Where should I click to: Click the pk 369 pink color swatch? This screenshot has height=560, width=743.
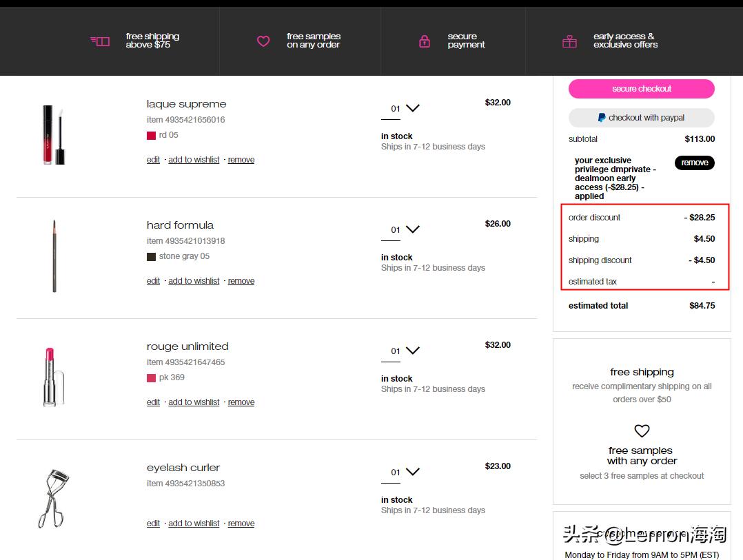[151, 378]
